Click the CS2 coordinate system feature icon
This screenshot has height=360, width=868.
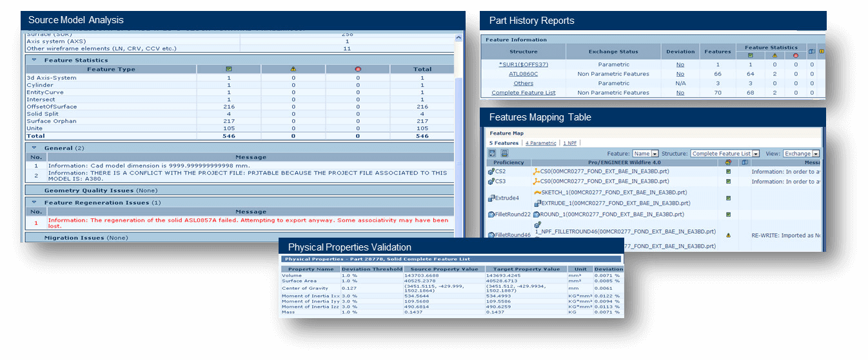(x=491, y=171)
